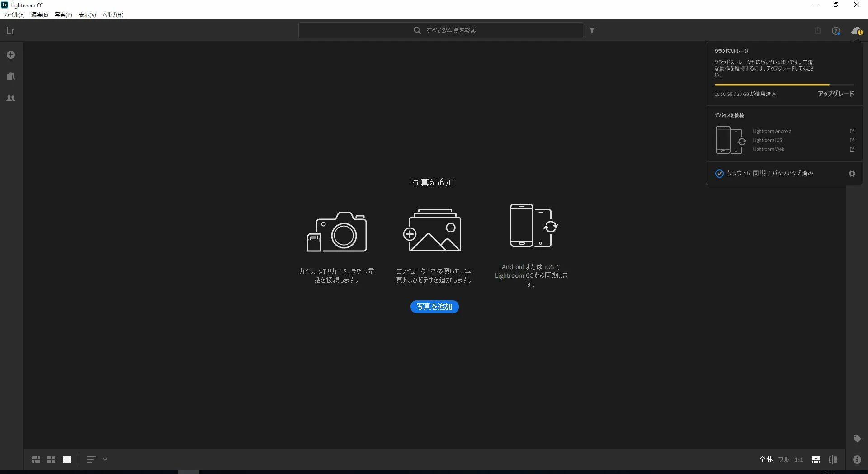Open the ヘルプ(H) menu
The height and width of the screenshot is (474, 868).
[x=113, y=14]
